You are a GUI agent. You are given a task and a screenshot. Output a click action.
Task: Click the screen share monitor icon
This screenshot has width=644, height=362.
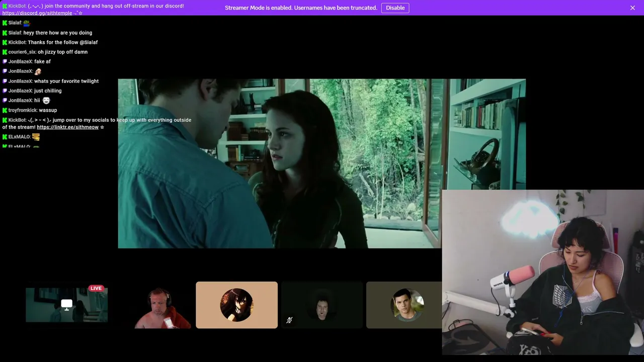pos(66,304)
